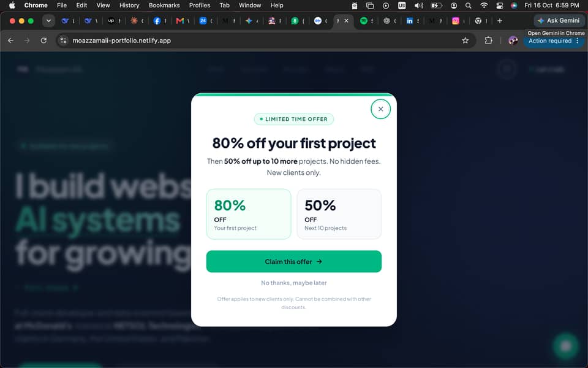Viewport: 588px width, 368px height.
Task: Close the limited time offer popup
Action: tap(380, 109)
